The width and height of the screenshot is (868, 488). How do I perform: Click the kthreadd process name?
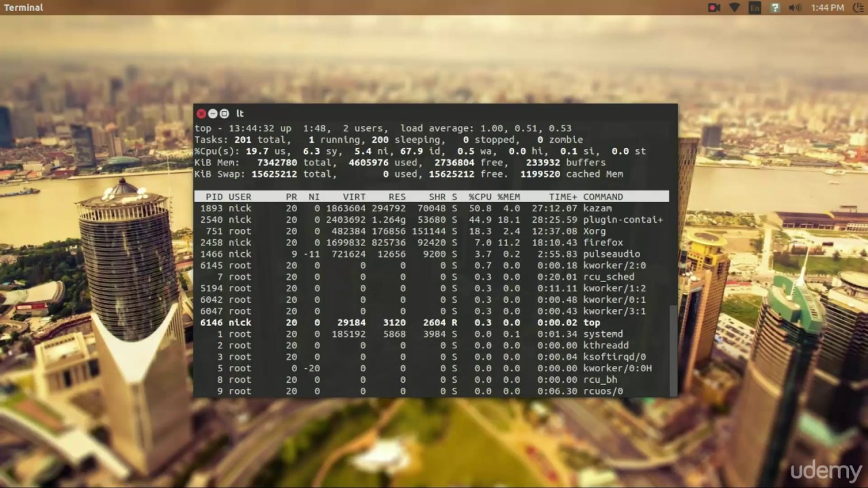click(x=606, y=346)
